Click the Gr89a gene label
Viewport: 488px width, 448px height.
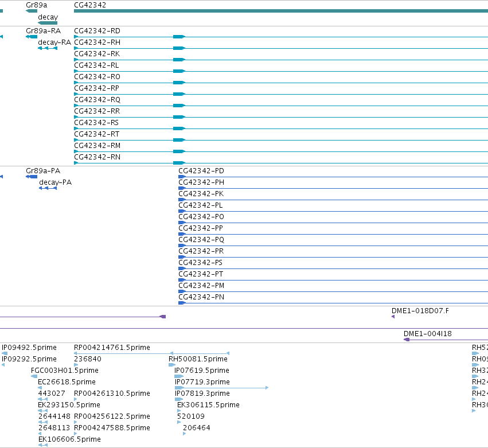[36, 5]
